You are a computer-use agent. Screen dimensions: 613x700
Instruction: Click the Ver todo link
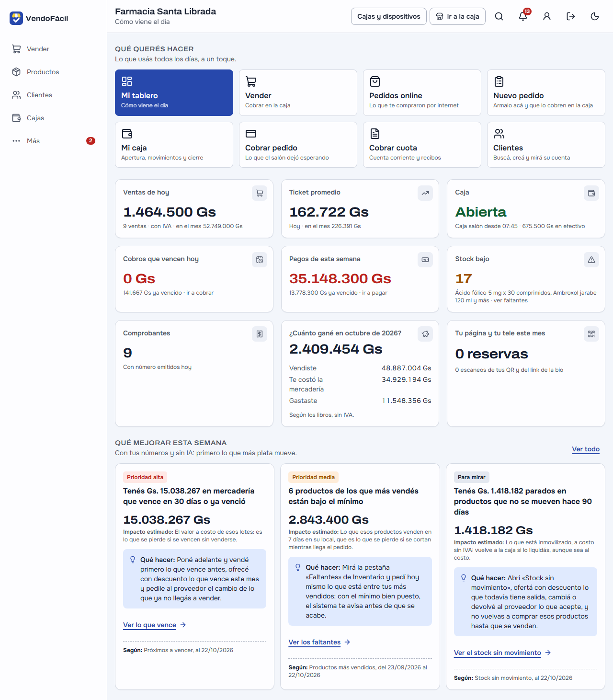pyautogui.click(x=586, y=449)
